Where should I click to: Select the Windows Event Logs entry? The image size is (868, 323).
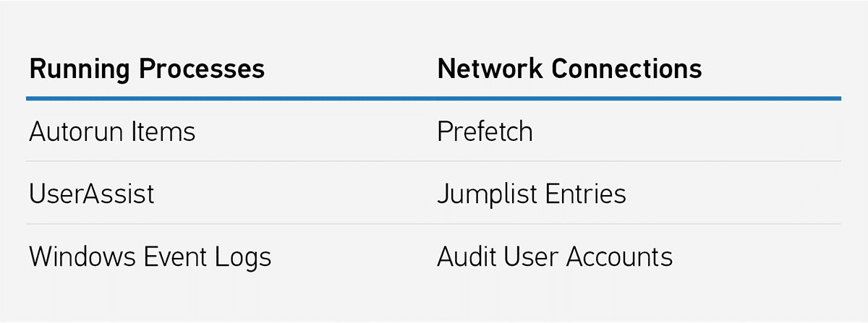tap(150, 257)
